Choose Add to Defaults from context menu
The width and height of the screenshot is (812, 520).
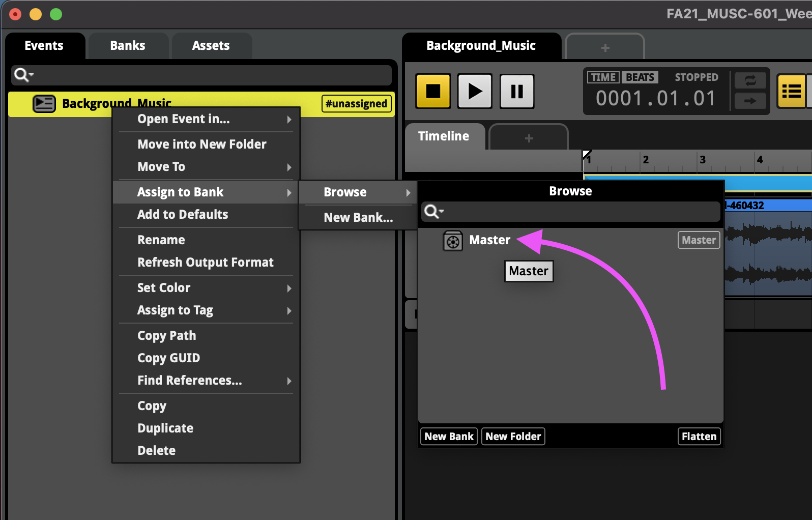pyautogui.click(x=183, y=215)
